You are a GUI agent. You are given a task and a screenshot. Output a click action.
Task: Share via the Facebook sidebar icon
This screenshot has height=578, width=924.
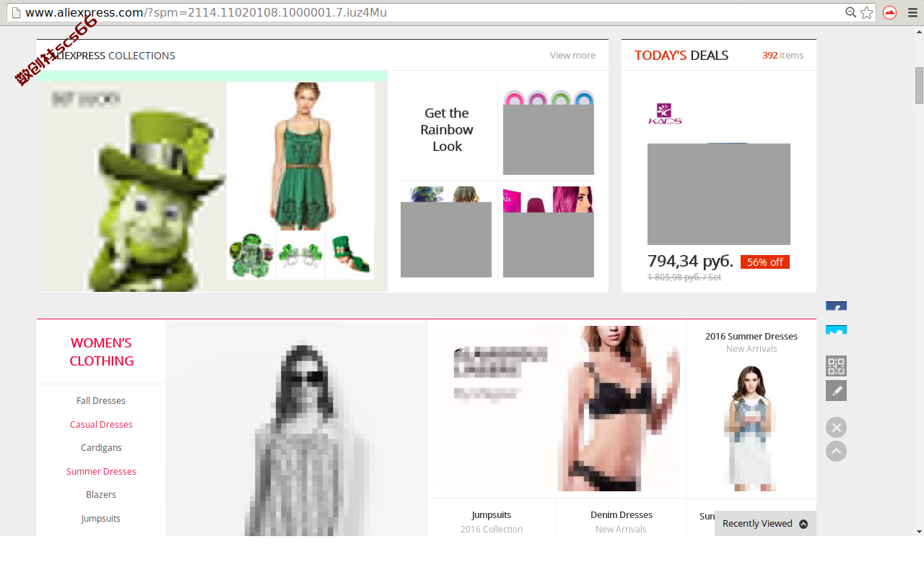(x=836, y=306)
